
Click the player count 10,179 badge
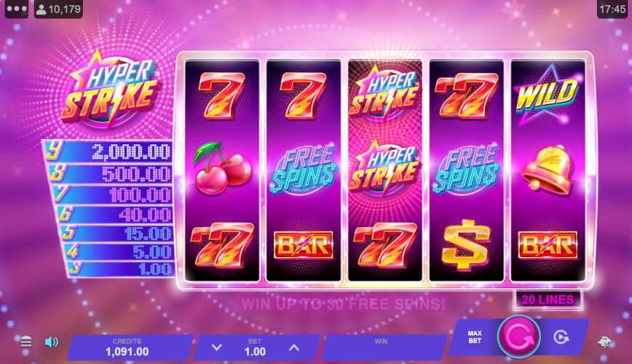(58, 9)
